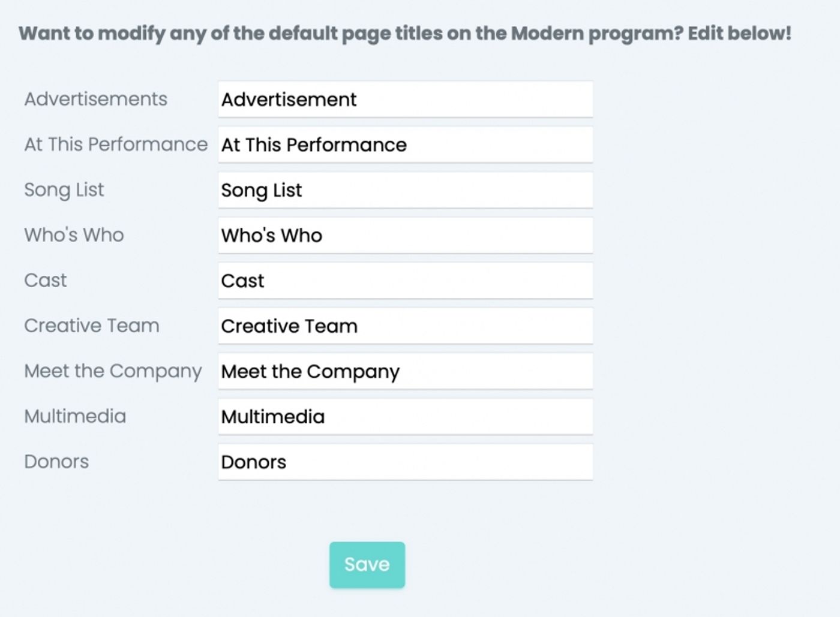Select the gray Song List label
The height and width of the screenshot is (617, 840).
coord(64,189)
